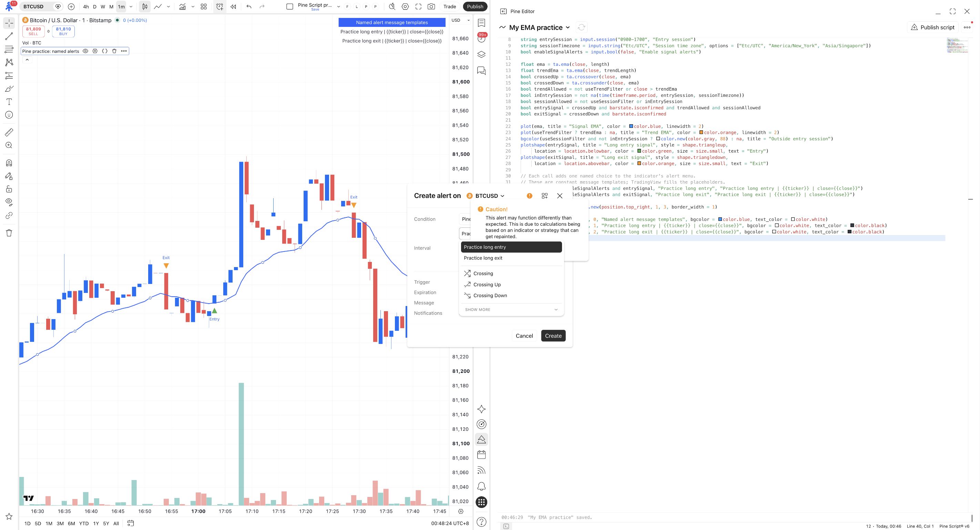Image resolution: width=980 pixels, height=530 pixels.
Task: Activate the zoom in tool
Action: point(9,145)
